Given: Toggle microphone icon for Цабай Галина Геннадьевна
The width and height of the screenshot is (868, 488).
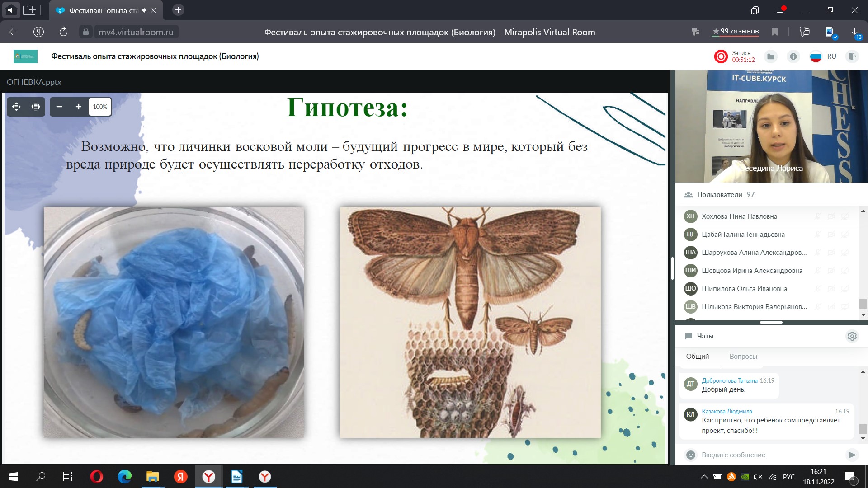Looking at the screenshot, I should pyautogui.click(x=817, y=235).
